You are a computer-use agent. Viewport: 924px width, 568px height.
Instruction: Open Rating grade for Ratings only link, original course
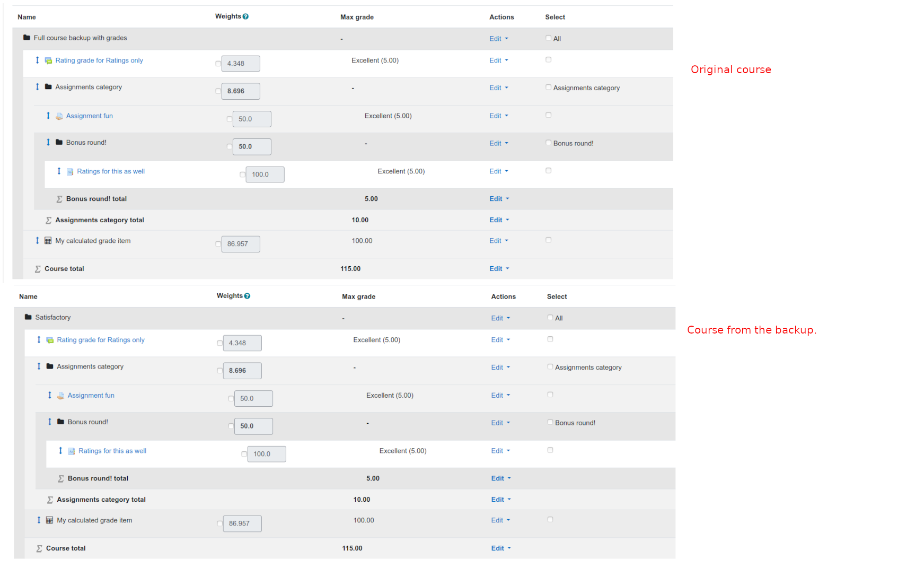[99, 60]
